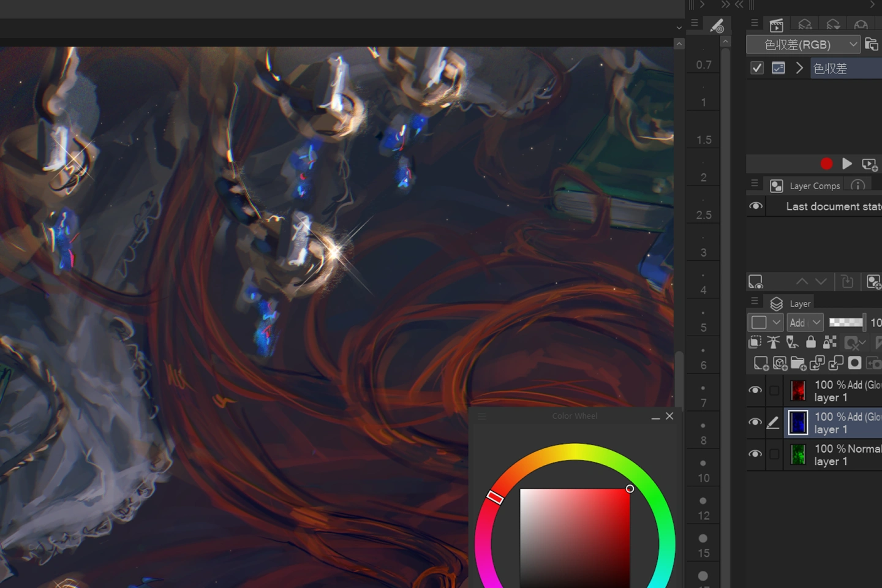Image resolution: width=882 pixels, height=588 pixels.
Task: Toggle the dialog setting icon for 色収差
Action: point(778,68)
